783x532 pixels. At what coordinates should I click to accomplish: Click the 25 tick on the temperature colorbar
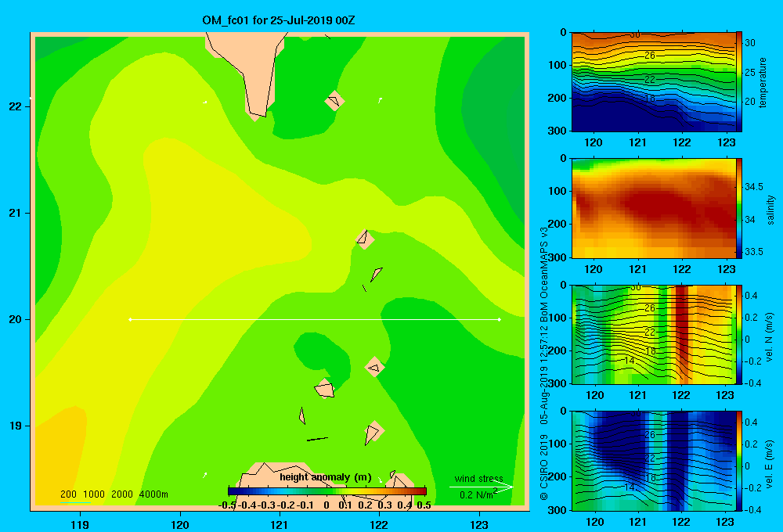750,72
